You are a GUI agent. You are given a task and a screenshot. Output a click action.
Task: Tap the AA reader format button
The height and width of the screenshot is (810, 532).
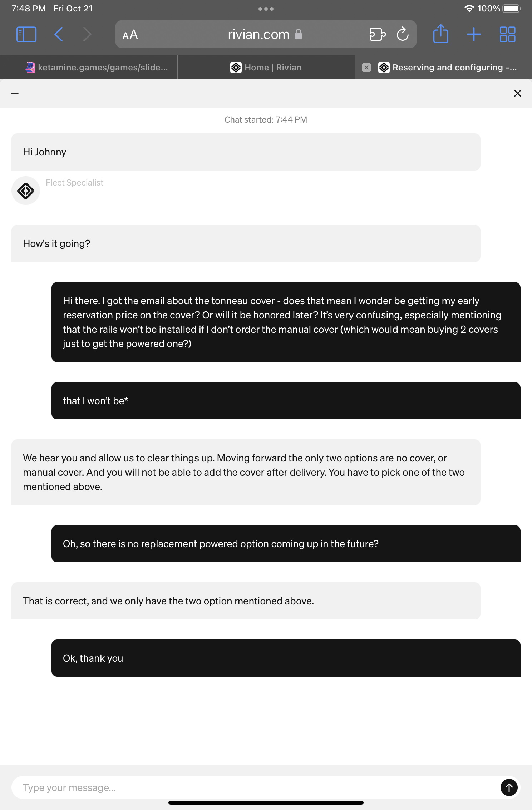130,35
